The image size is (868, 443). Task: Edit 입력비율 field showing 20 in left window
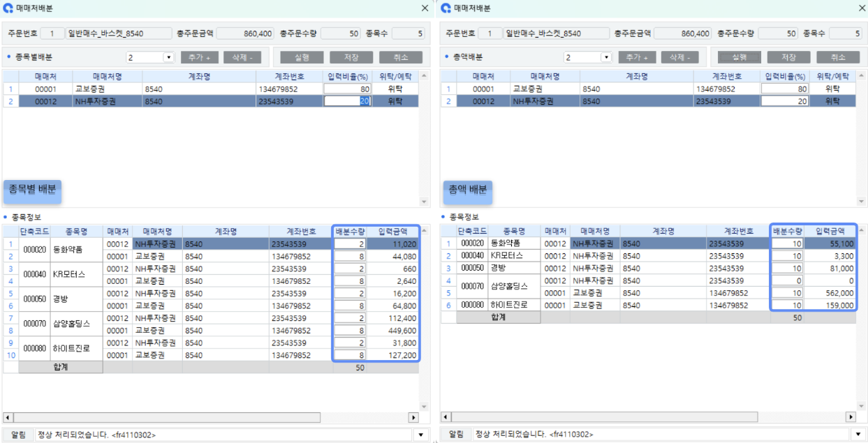tap(347, 101)
